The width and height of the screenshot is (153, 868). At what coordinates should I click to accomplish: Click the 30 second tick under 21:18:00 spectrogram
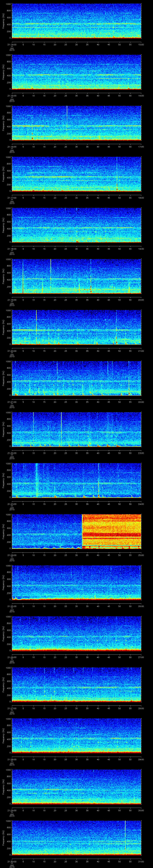(x=77, y=249)
